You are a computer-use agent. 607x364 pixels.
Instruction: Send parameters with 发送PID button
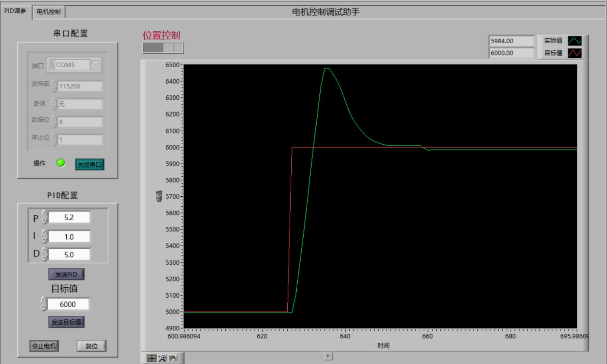click(x=66, y=274)
